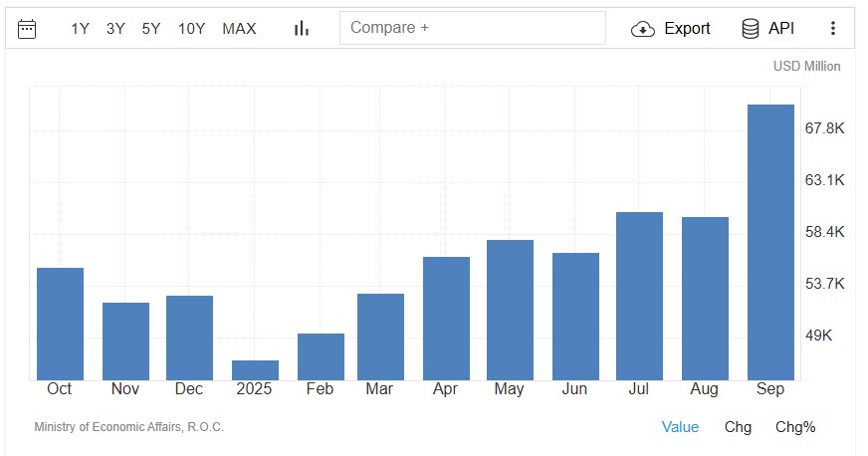The width and height of the screenshot is (868, 456).
Task: Click the Export cloud download icon
Action: [643, 29]
